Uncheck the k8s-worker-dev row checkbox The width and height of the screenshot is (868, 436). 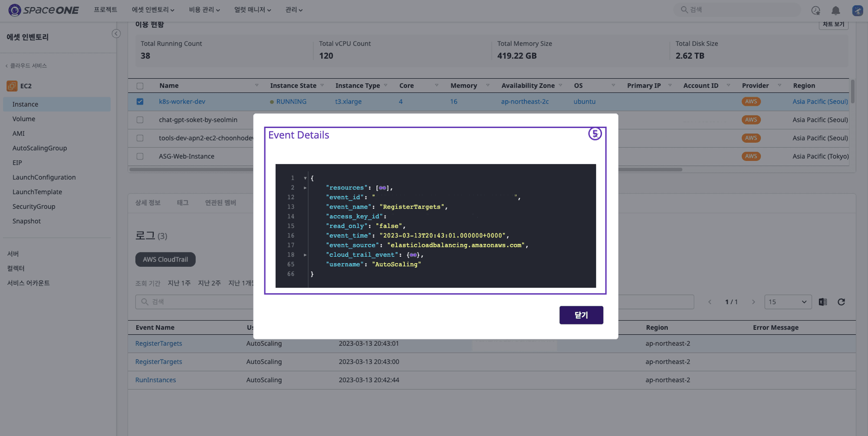pos(140,102)
